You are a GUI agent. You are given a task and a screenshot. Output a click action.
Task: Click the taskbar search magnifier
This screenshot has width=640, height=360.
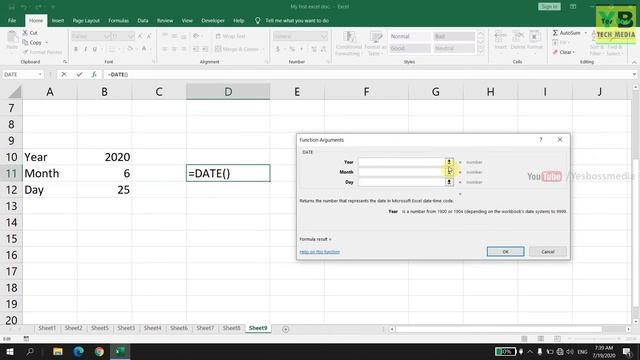[x=30, y=351]
